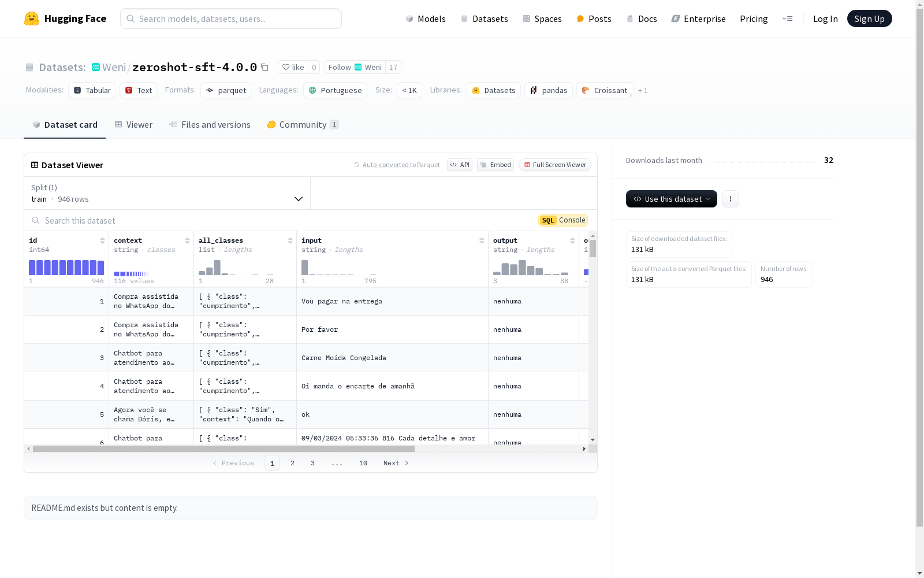This screenshot has height=578, width=924.
Task: Open the Full Screen Viewer
Action: click(x=555, y=165)
